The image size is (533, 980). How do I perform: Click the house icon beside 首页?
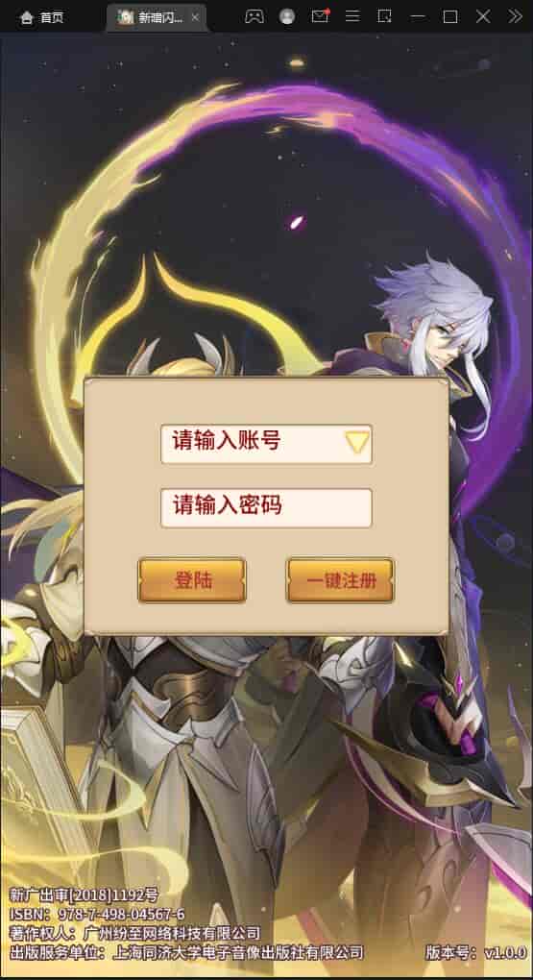coord(26,18)
